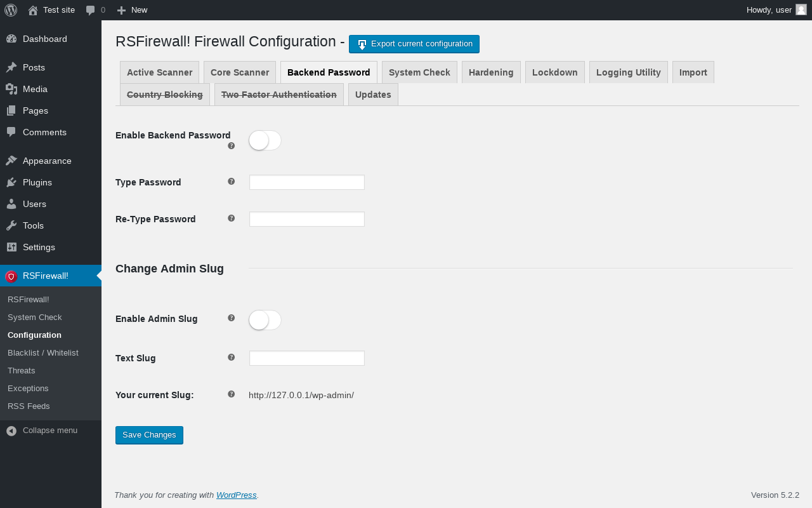Select the Backend Password tab
Viewport: 812px width, 508px height.
click(x=329, y=72)
